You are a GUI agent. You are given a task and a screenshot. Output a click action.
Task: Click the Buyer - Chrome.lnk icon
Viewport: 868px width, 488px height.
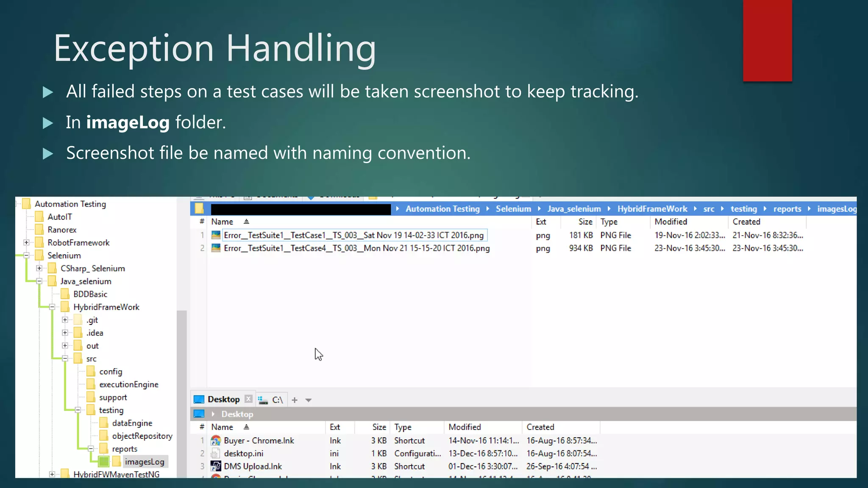[x=216, y=441]
